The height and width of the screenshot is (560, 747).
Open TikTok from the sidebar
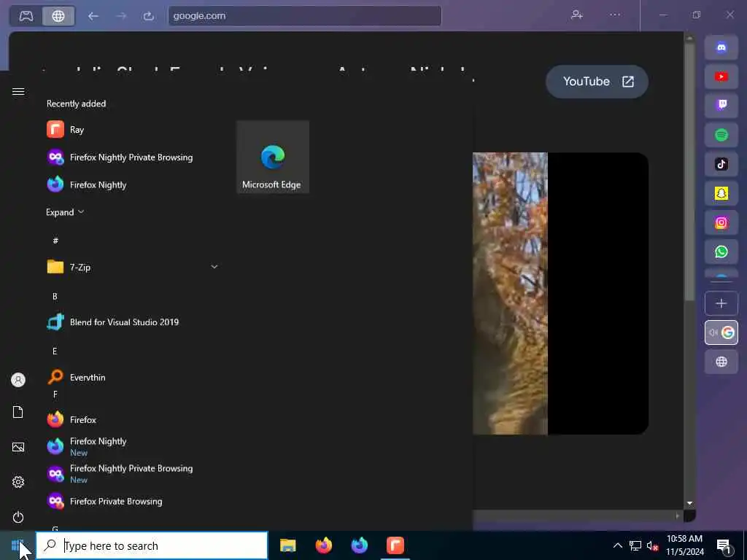pos(721,164)
